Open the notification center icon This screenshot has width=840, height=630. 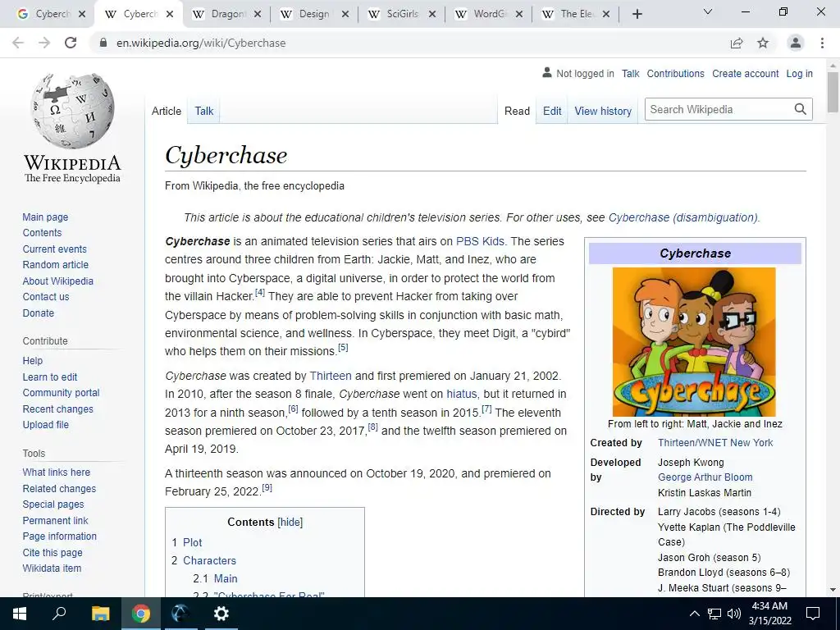pos(813,614)
